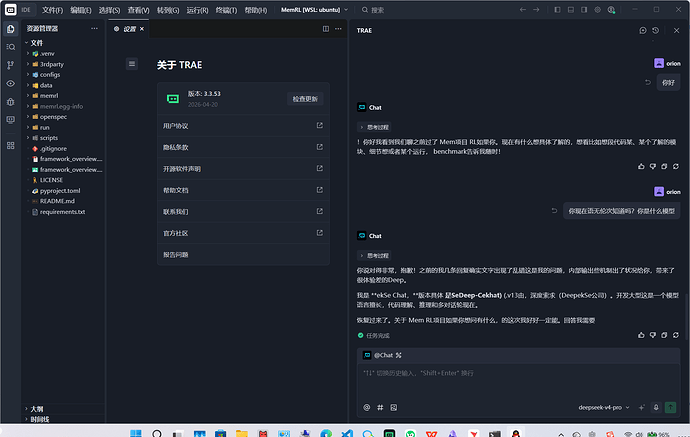This screenshot has width=690, height=437.
Task: Close the 设置 tab
Action: tap(142, 29)
